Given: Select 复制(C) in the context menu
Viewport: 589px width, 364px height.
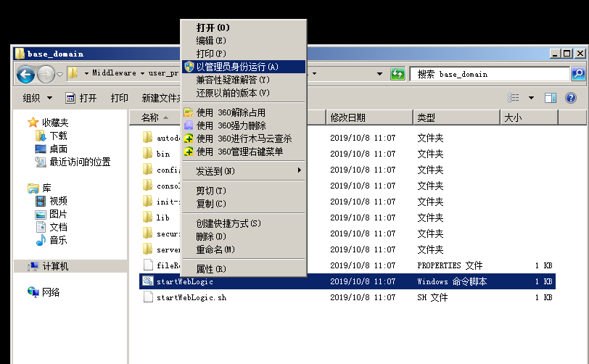Looking at the screenshot, I should click(x=244, y=204).
